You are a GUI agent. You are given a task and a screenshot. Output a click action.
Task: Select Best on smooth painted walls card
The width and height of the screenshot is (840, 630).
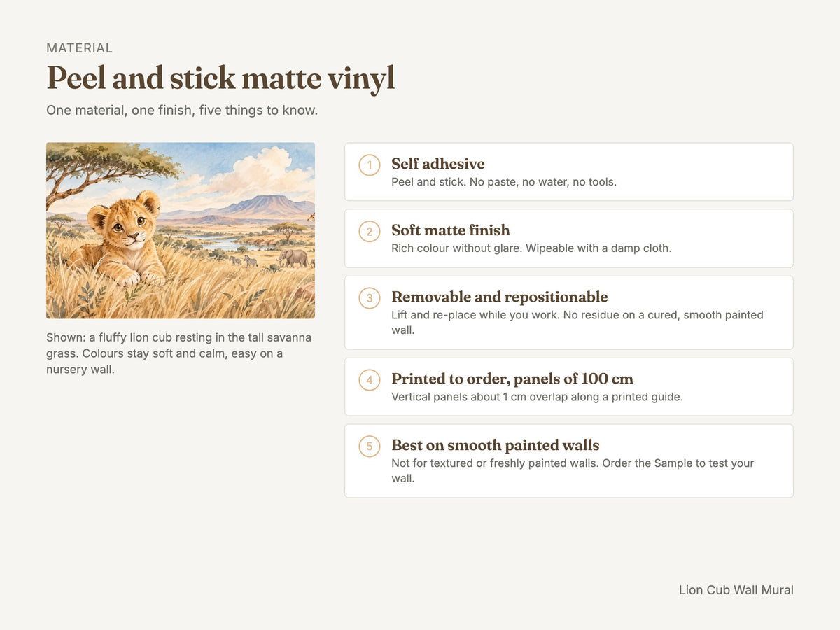pos(569,461)
